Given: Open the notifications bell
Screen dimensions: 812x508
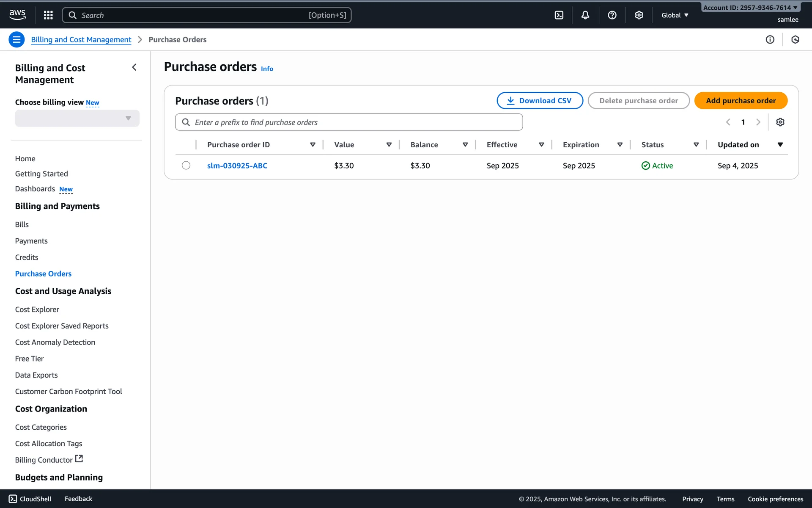Looking at the screenshot, I should tap(585, 15).
